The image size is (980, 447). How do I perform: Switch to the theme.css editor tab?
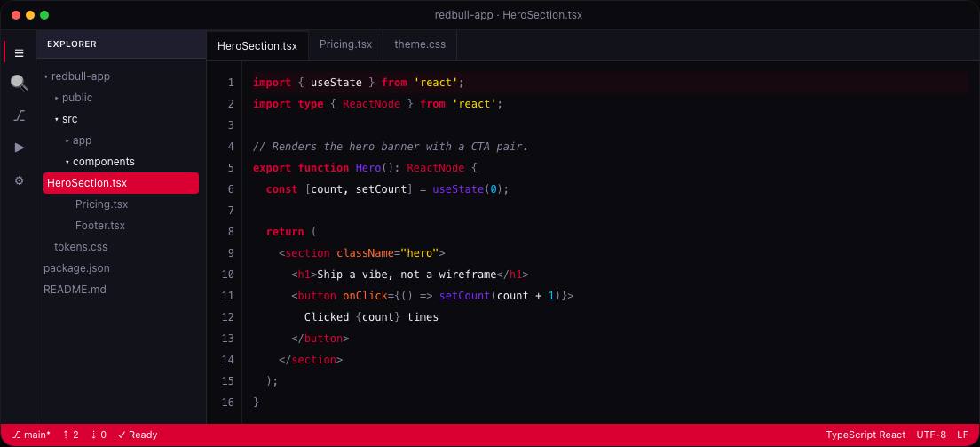[420, 45]
